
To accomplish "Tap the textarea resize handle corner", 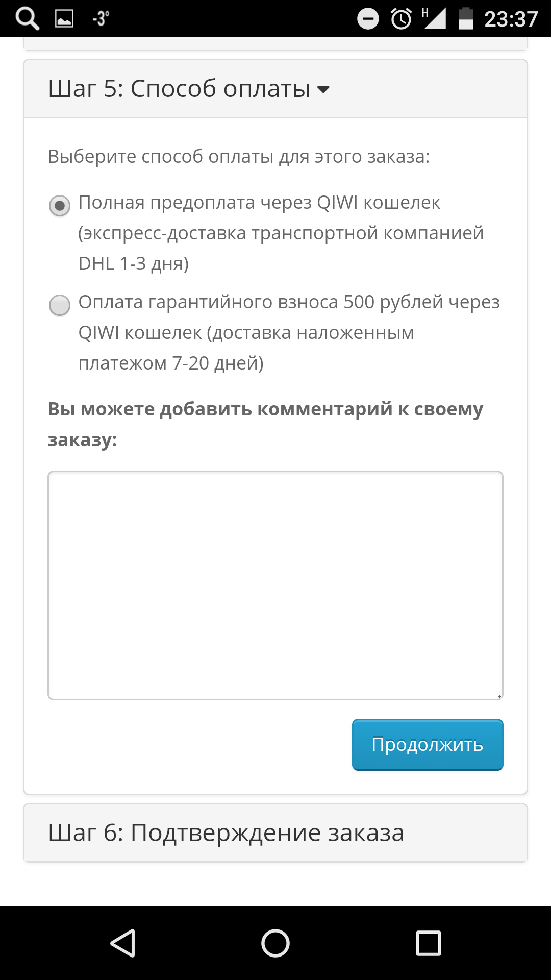I will pyautogui.click(x=499, y=696).
